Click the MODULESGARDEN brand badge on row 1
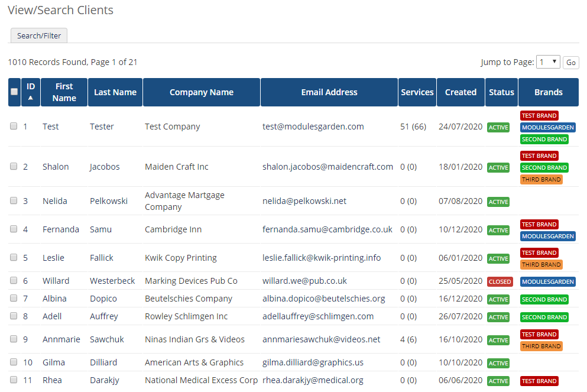 pos(547,127)
